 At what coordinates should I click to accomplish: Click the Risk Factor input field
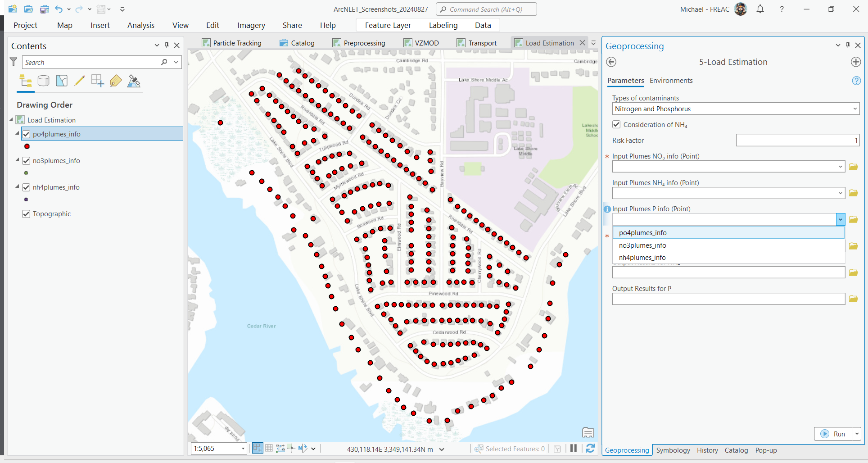pyautogui.click(x=798, y=140)
